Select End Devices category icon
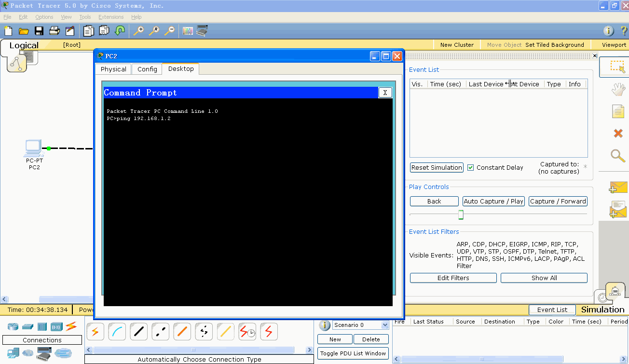This screenshot has height=364, width=629. [x=13, y=353]
